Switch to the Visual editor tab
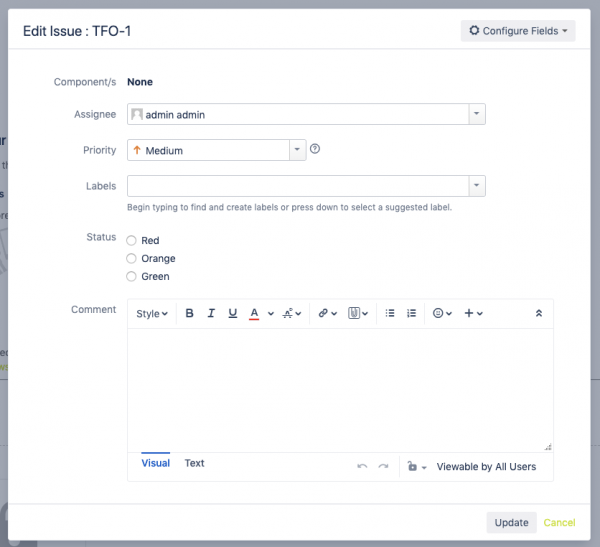 click(x=155, y=463)
